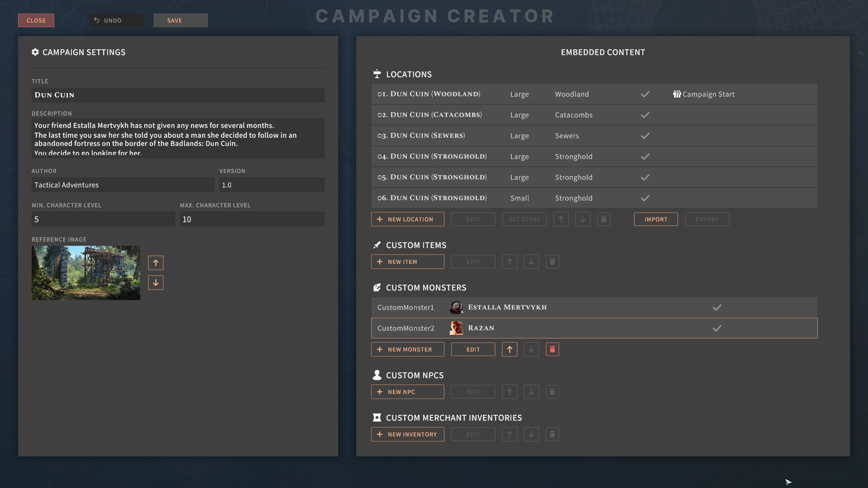This screenshot has height=488, width=868.
Task: Click the Campaign Start party icon
Action: 677,94
